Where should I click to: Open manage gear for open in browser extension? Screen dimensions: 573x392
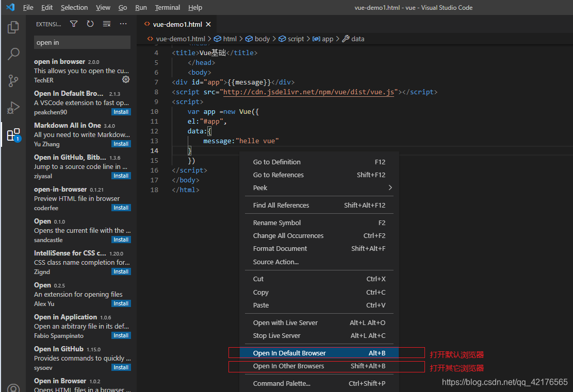[x=126, y=79]
